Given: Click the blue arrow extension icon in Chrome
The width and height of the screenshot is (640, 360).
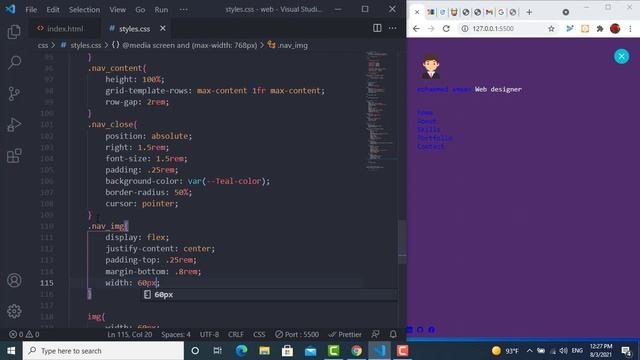Looking at the screenshot, I should click(570, 29).
